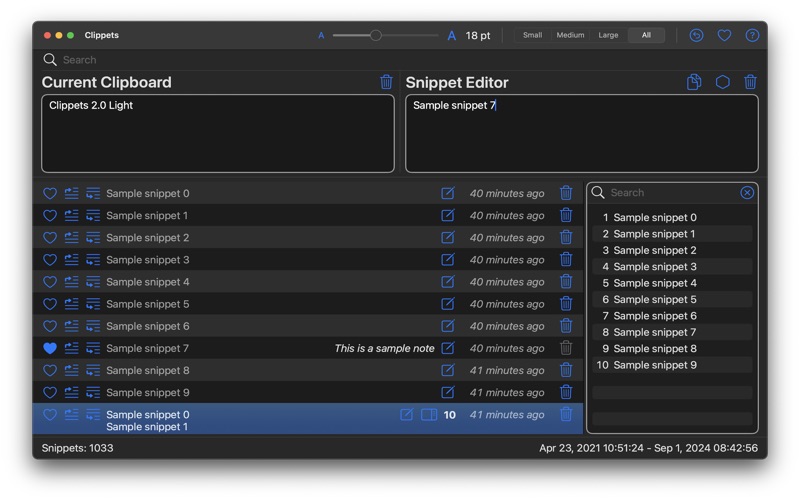Select item 1 Sample snippet 0 in side list
This screenshot has height=500, width=800.
coord(672,217)
